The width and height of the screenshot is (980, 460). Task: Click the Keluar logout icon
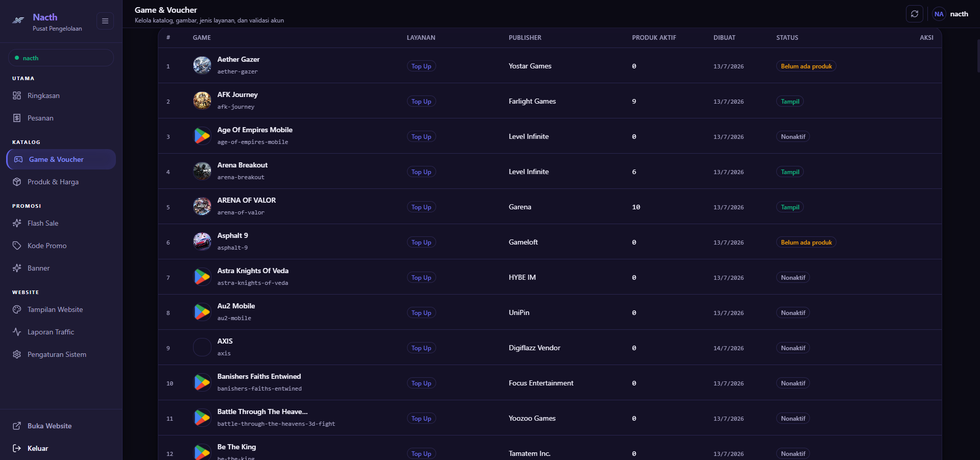coord(17,448)
